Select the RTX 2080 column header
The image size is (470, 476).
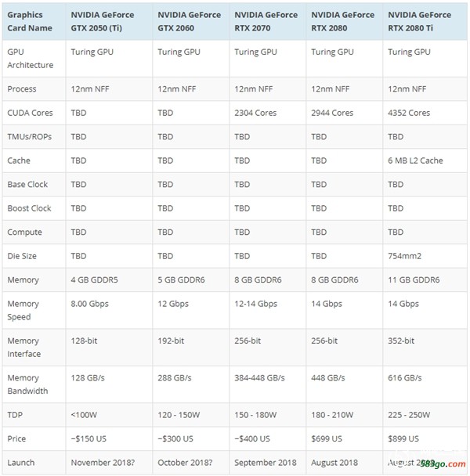point(344,21)
